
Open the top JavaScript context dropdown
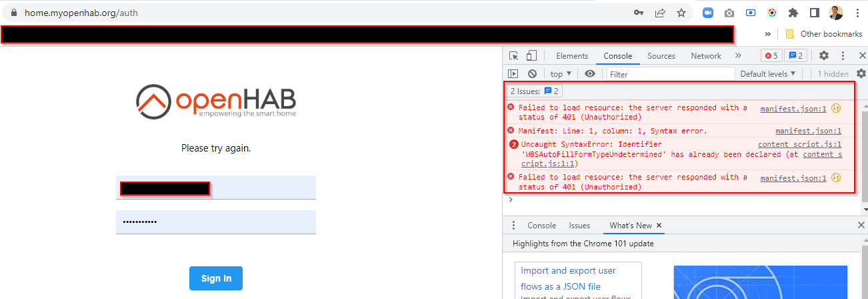click(560, 74)
